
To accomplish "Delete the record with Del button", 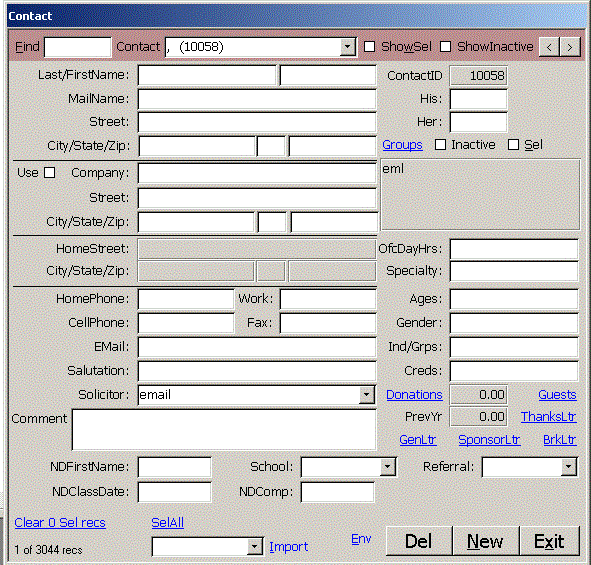I will [x=419, y=541].
